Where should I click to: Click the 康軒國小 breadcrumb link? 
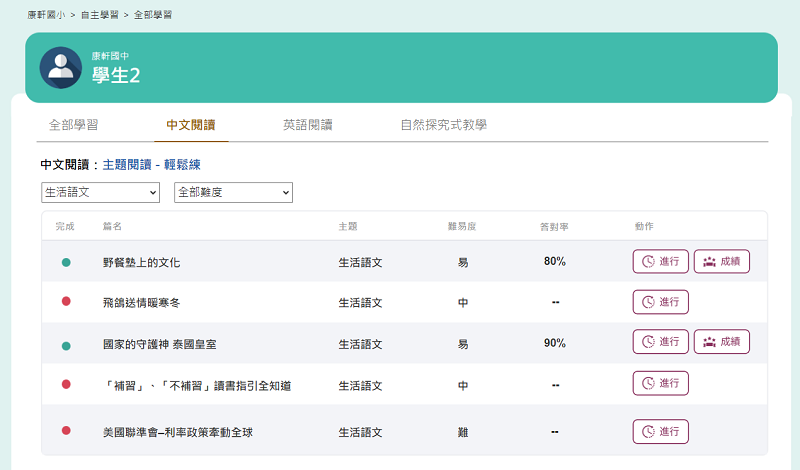[47, 15]
